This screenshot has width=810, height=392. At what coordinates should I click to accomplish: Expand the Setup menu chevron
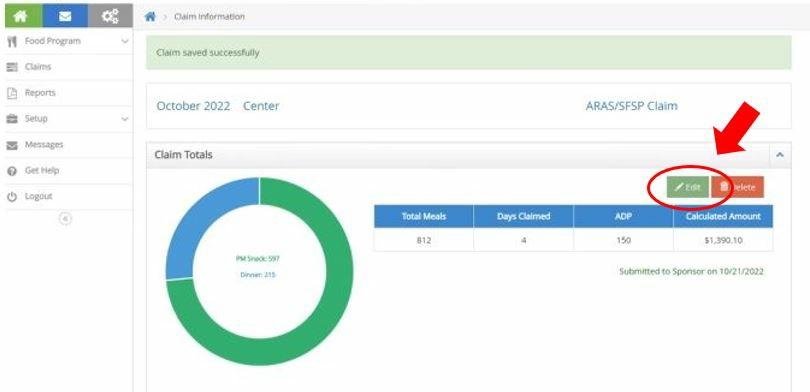124,119
